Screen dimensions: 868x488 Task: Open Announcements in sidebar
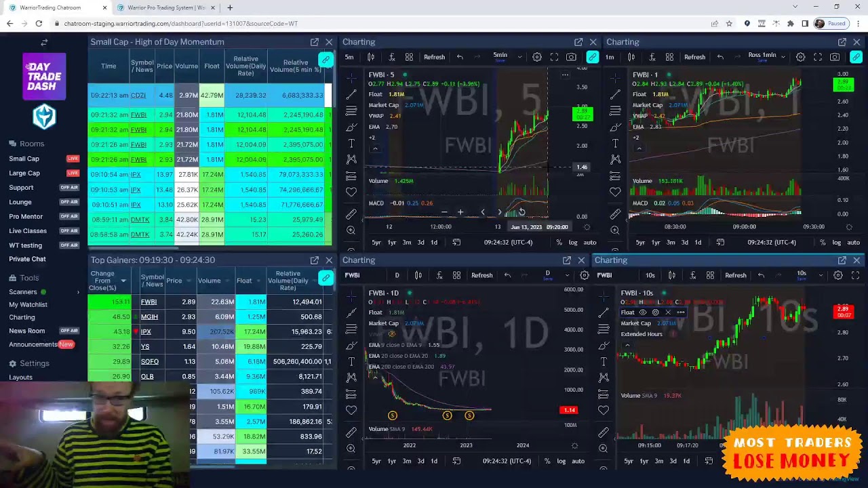tap(33, 344)
